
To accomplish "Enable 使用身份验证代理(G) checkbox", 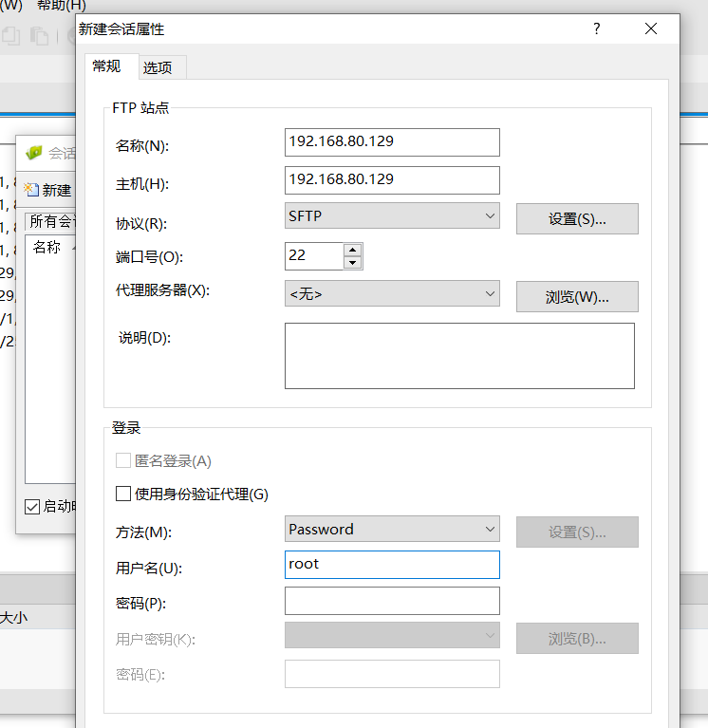I will 123,494.
